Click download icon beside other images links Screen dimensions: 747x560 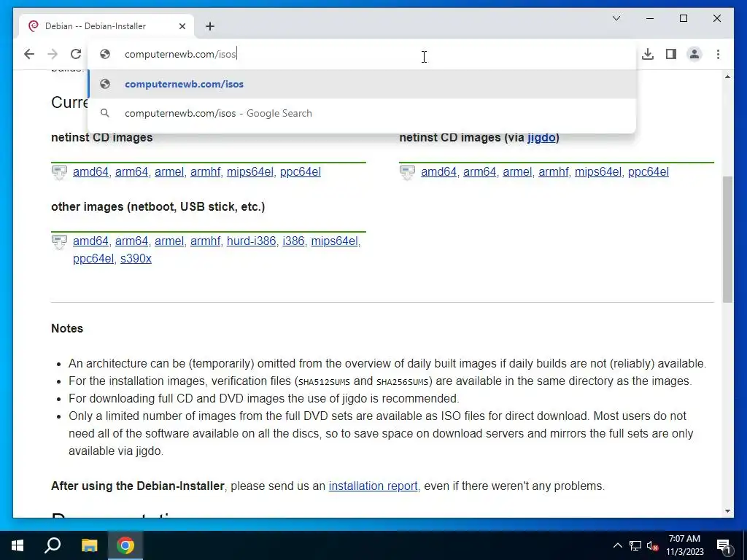(59, 241)
